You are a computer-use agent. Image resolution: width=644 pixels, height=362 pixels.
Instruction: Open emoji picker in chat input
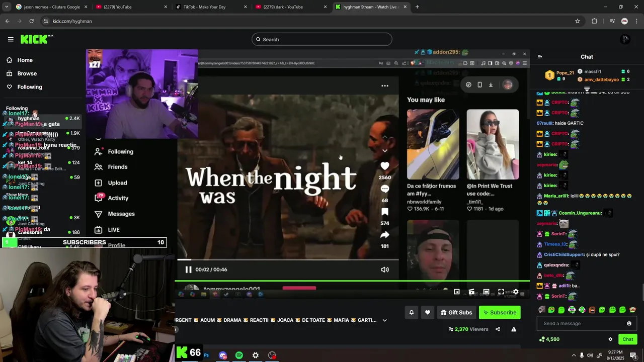click(629, 323)
